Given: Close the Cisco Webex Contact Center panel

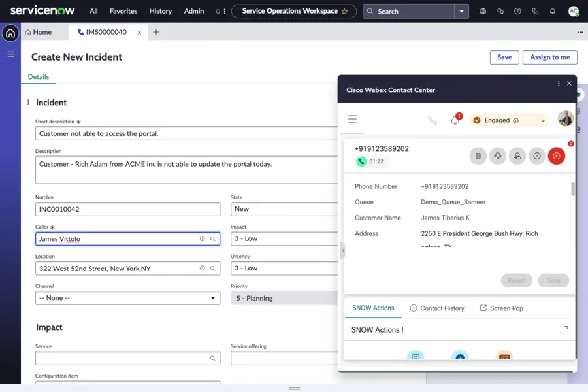Looking at the screenshot, I should [x=569, y=83].
